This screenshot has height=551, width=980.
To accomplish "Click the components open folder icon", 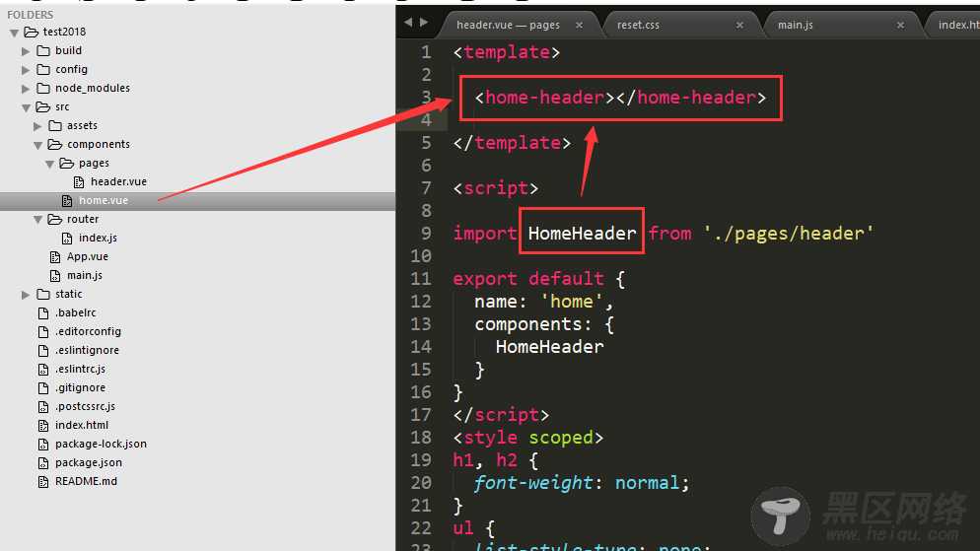I will tap(55, 144).
